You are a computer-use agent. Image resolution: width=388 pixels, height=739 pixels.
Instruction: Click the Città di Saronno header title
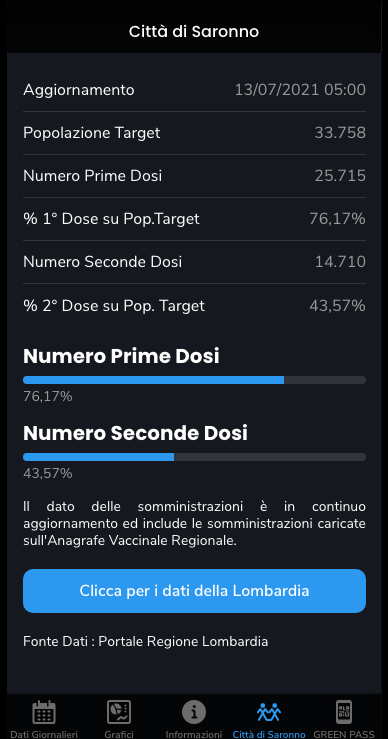[194, 32]
